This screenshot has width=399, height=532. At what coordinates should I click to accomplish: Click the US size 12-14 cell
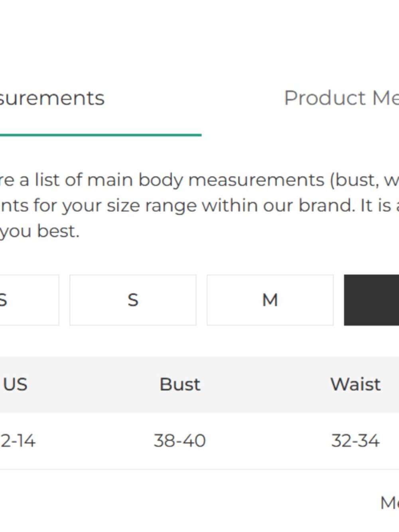tap(18, 441)
